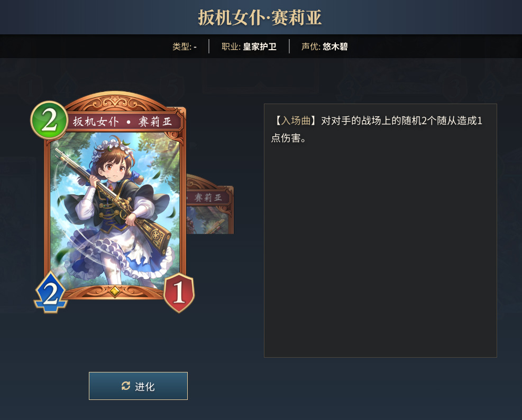
Task: Click the 类型 type label
Action: point(185,46)
